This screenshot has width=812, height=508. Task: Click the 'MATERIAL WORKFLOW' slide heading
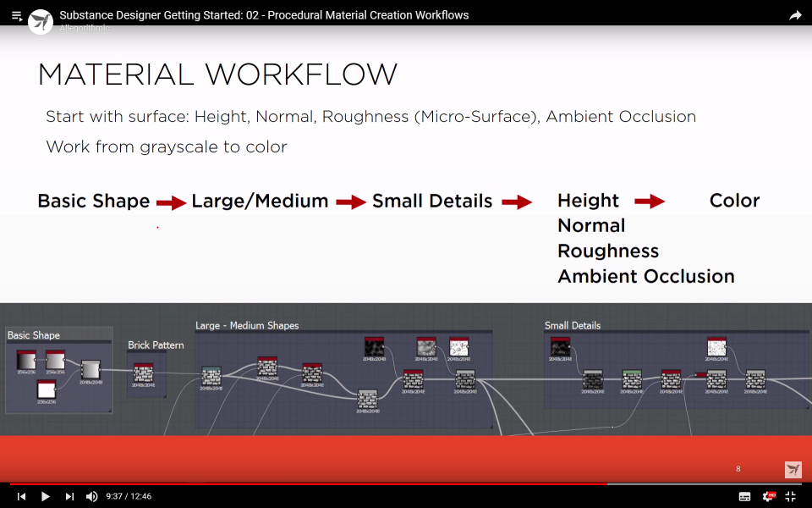coord(217,75)
